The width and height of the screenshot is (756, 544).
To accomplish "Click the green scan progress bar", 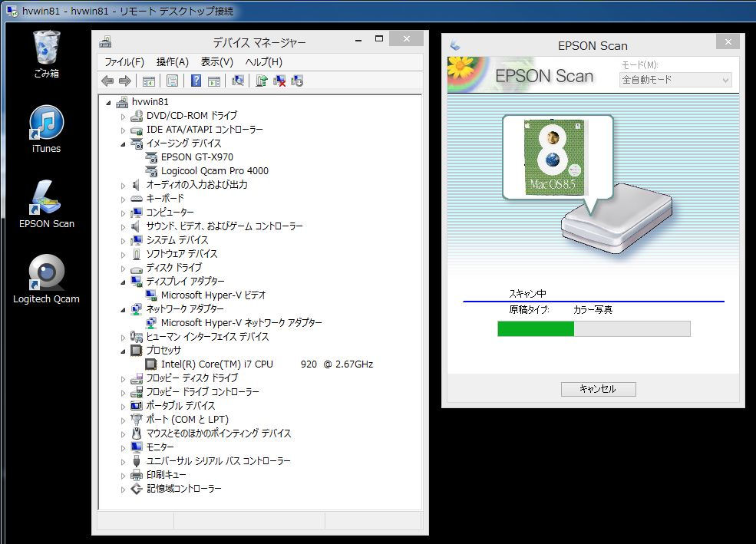I will click(x=594, y=328).
